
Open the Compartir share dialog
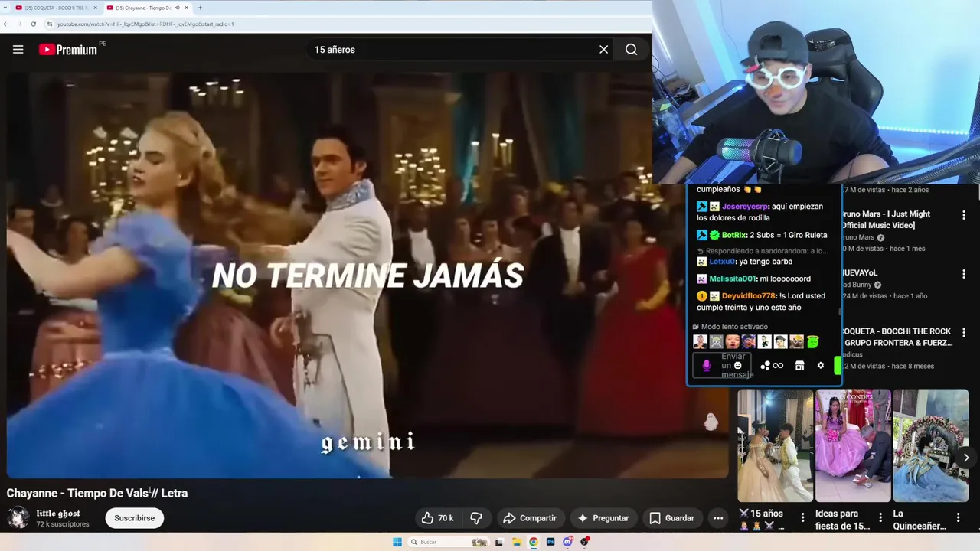(530, 518)
